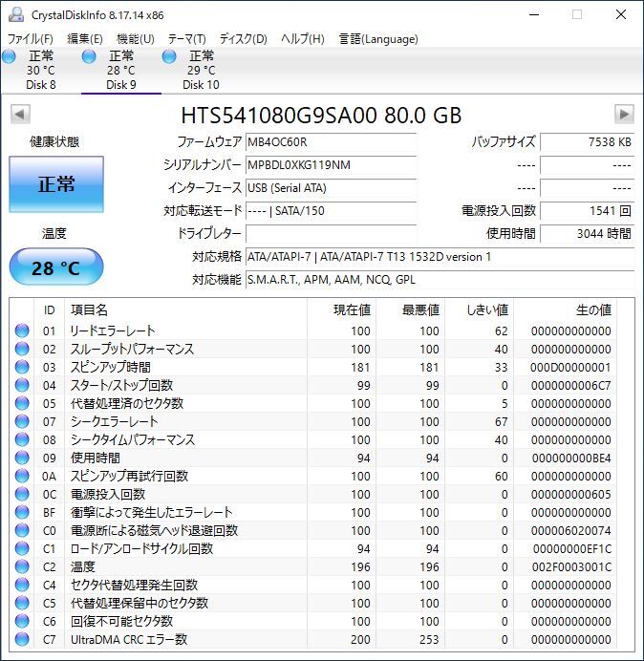Screen dimensions: 644x661
Task: Click Disk 9 blue status orb
Action: click(x=89, y=56)
